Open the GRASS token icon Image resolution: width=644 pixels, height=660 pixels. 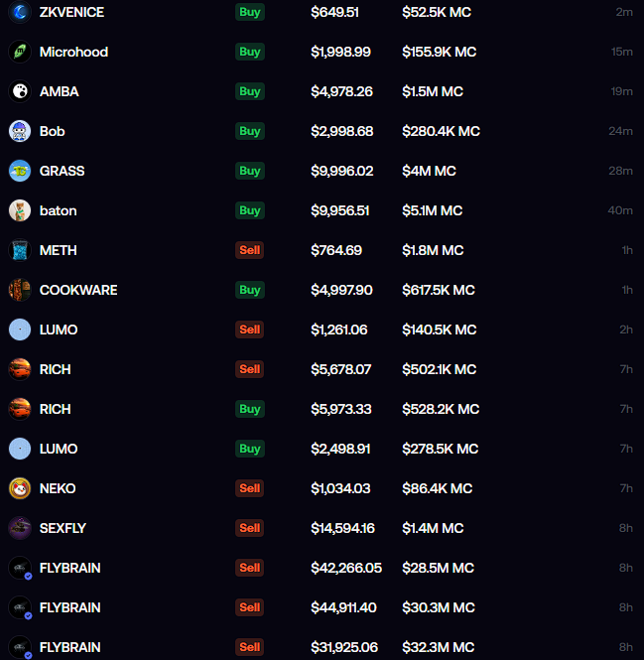(x=20, y=171)
